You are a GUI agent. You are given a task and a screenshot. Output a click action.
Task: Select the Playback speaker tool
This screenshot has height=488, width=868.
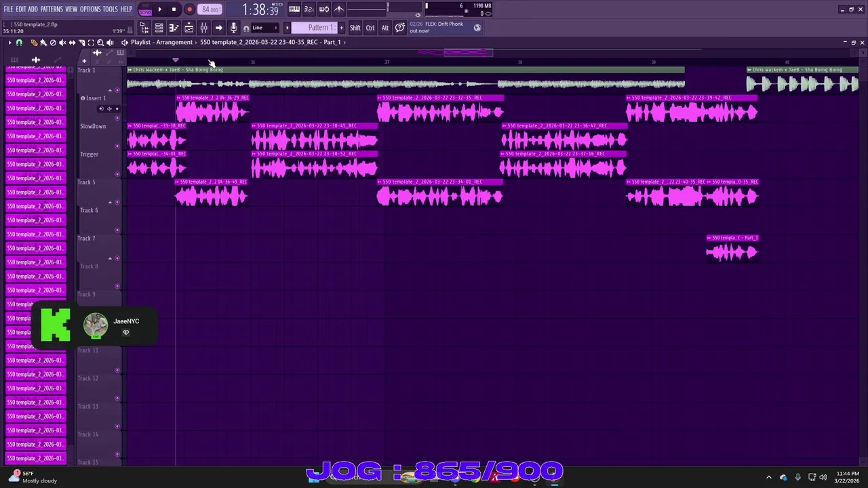110,43
